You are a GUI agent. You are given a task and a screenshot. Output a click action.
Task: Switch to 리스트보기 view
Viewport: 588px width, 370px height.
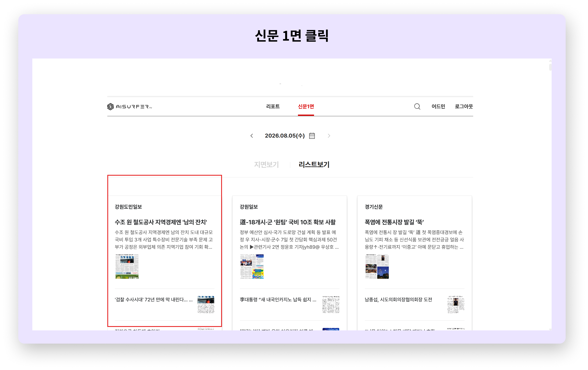pyautogui.click(x=314, y=165)
